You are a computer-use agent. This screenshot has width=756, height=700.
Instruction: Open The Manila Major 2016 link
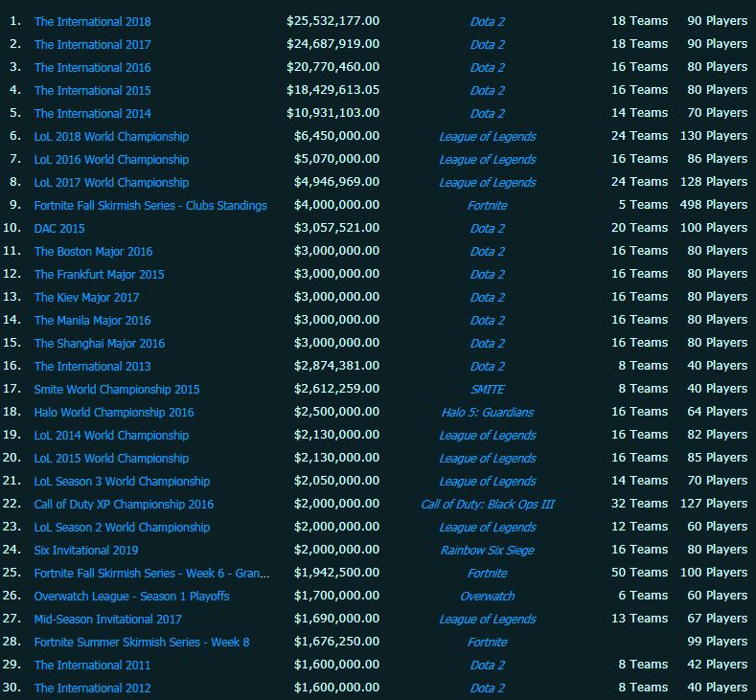click(x=92, y=321)
